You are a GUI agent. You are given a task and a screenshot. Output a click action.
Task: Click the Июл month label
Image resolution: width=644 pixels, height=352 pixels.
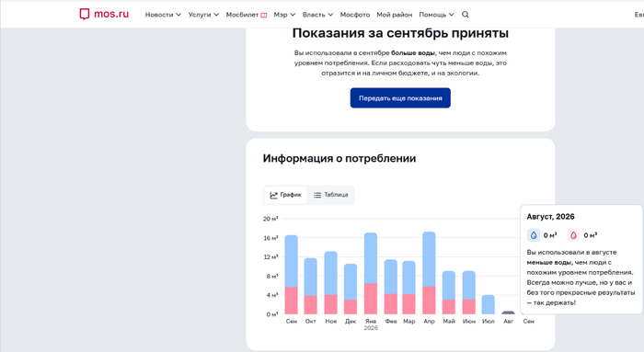click(x=489, y=322)
